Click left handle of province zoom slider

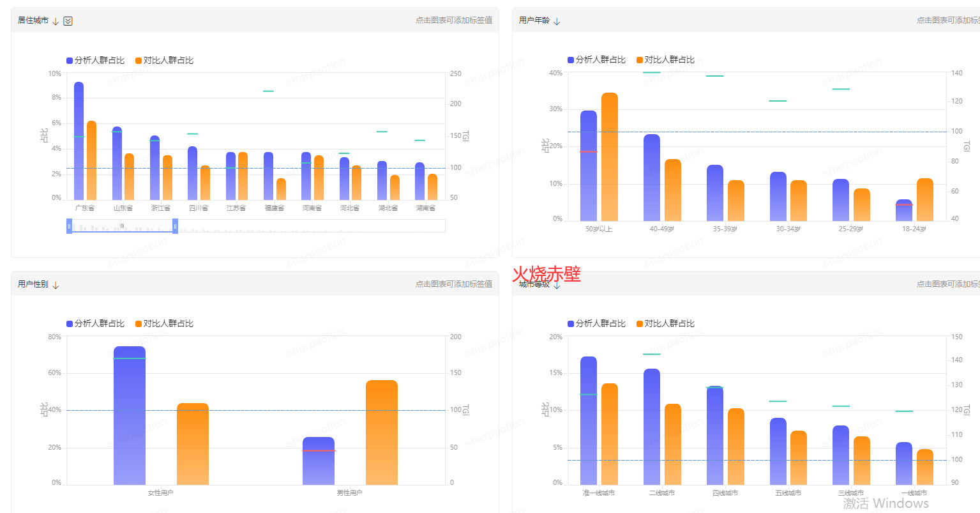[69, 226]
